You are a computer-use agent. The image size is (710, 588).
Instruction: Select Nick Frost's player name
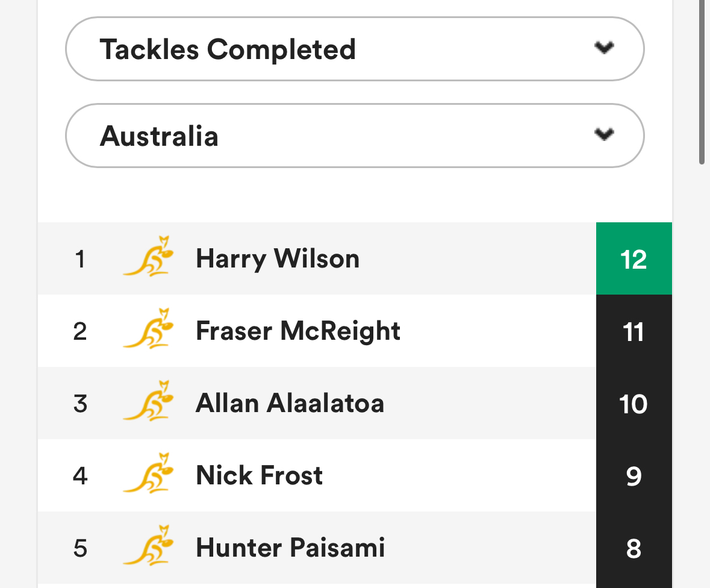point(259,476)
